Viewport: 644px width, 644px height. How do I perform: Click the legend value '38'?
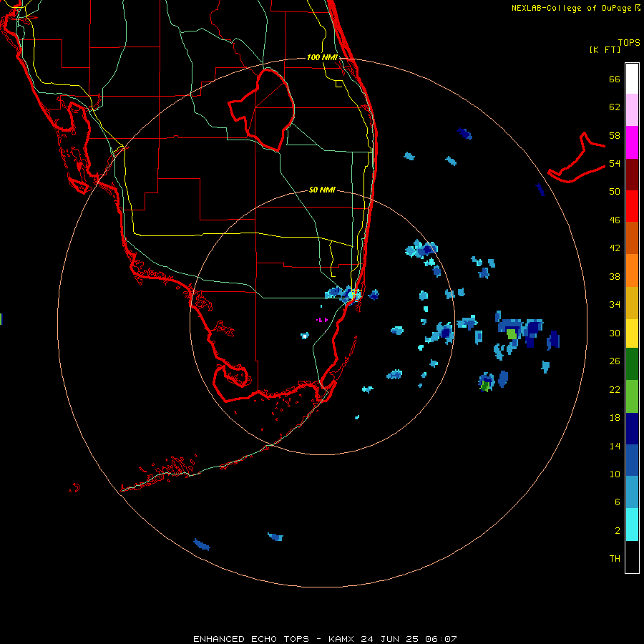pos(615,276)
